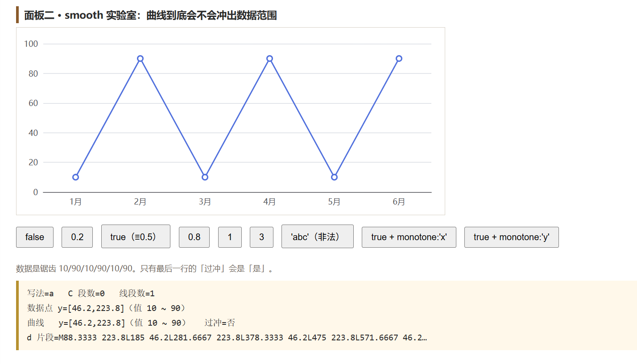Click the 6月 category label
Image resolution: width=637 pixels, height=364 pixels.
click(399, 202)
